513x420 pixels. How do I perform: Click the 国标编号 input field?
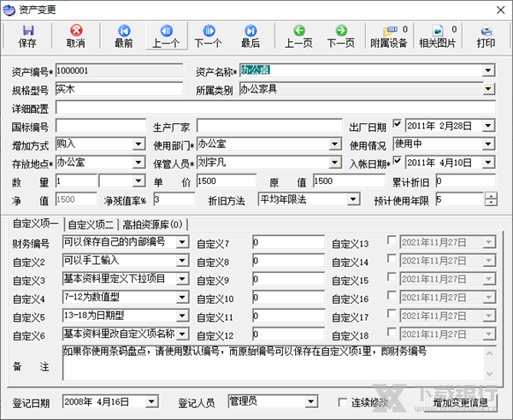pos(100,126)
